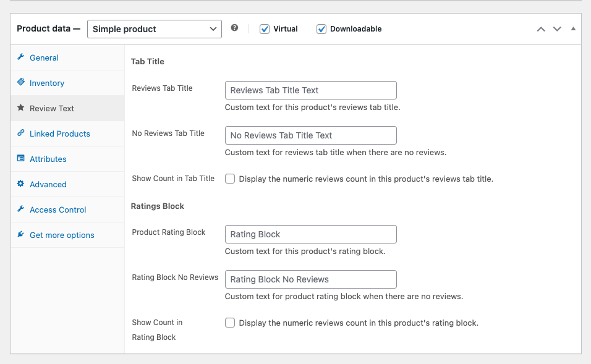Click the help question mark icon
This screenshot has width=591, height=364.
pyautogui.click(x=234, y=28)
